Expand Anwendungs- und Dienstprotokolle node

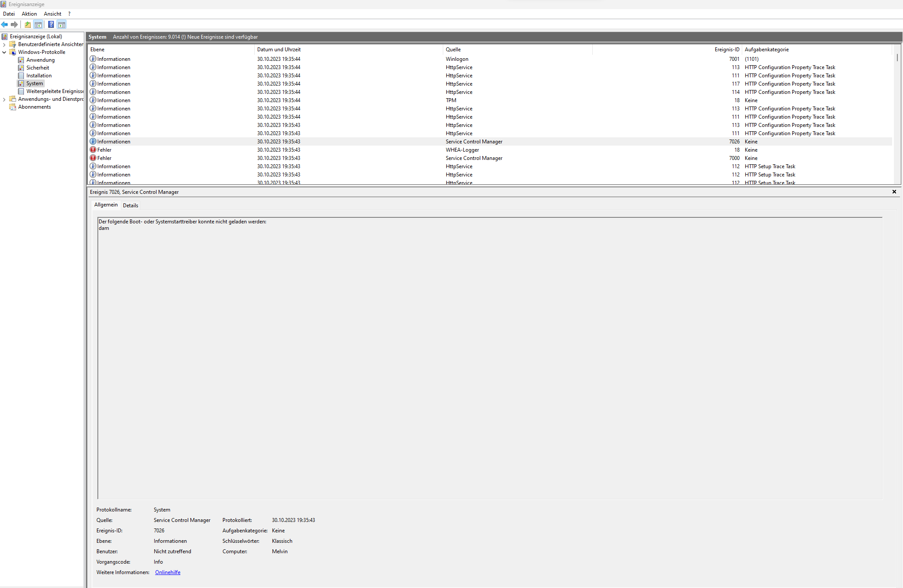(4, 99)
